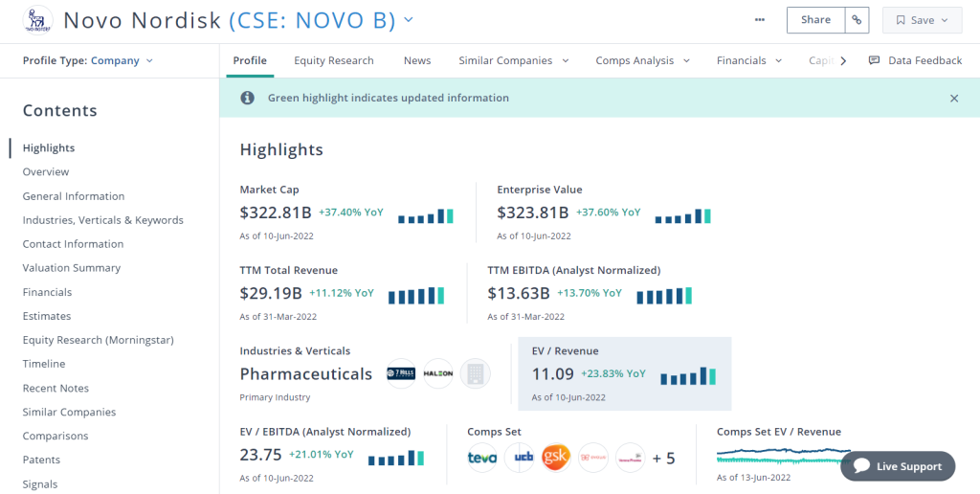This screenshot has height=494, width=980.
Task: Select the Profile tab
Action: pos(250,60)
